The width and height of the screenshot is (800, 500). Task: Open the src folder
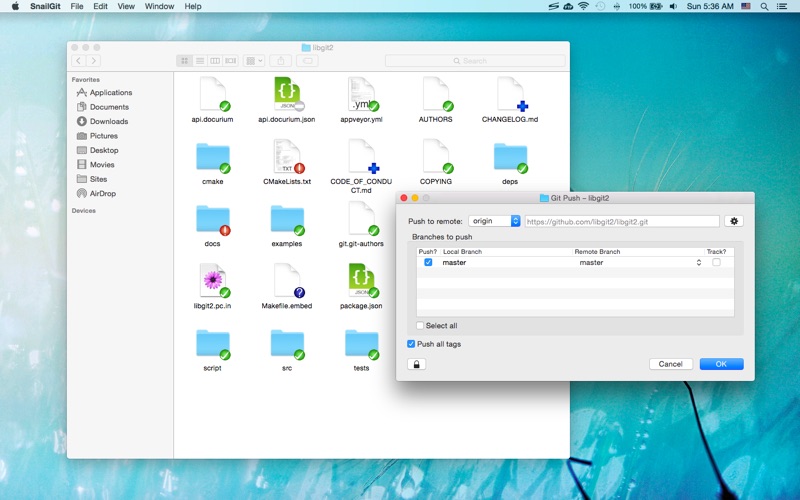(x=287, y=344)
